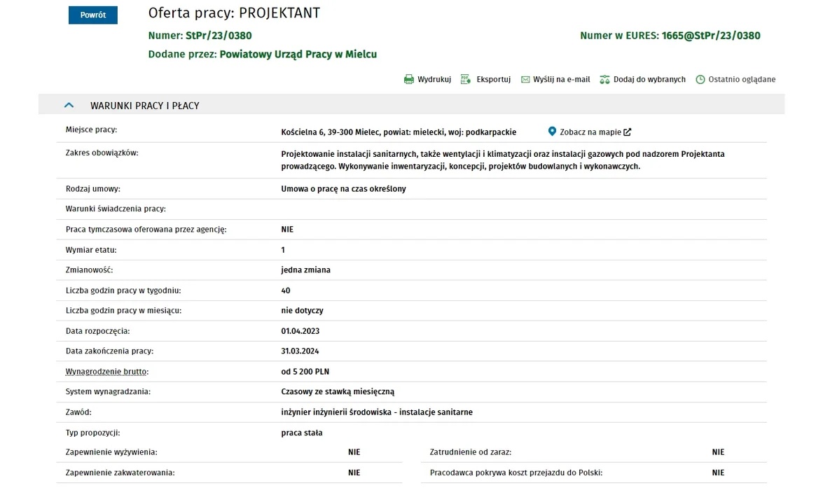
Task: Click the map pin icon
Action: (x=552, y=132)
